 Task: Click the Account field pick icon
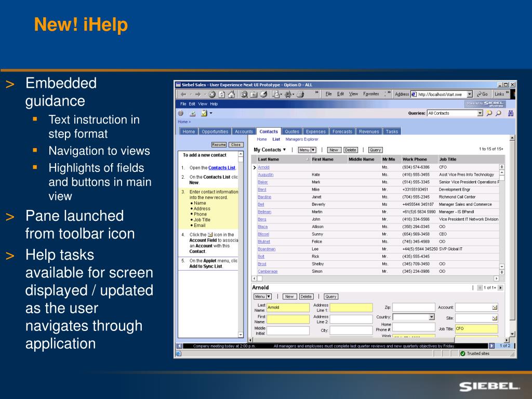(495, 308)
